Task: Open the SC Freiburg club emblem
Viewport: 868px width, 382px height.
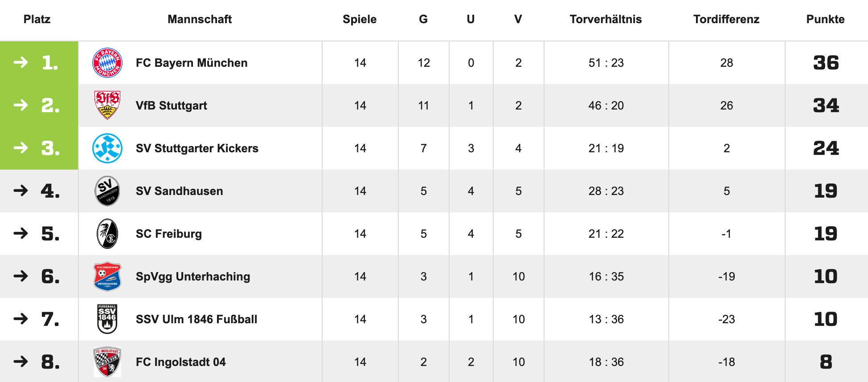Action: (x=107, y=234)
